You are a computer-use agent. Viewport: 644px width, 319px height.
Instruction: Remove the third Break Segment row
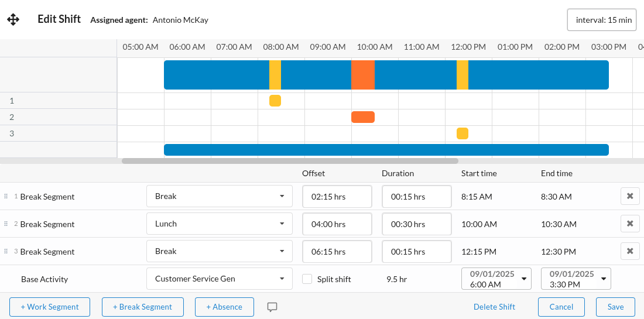(630, 252)
